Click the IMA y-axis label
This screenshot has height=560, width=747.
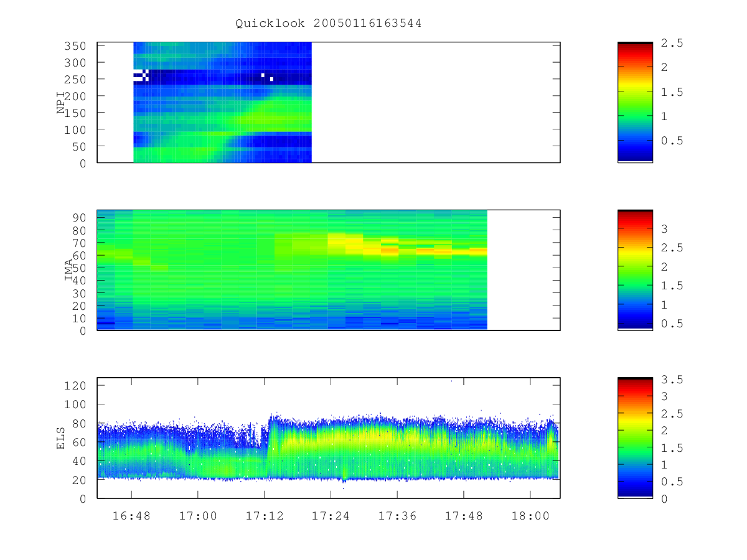(x=69, y=270)
